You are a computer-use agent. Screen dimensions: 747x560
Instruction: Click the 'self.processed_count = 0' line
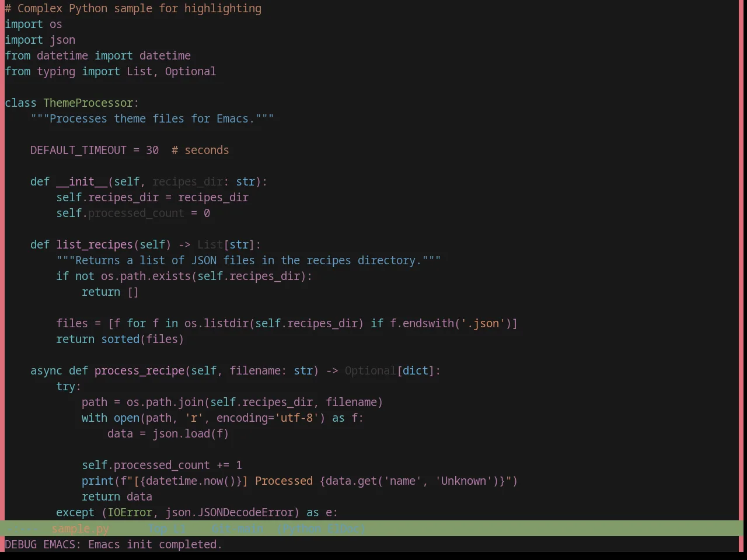pos(133,213)
